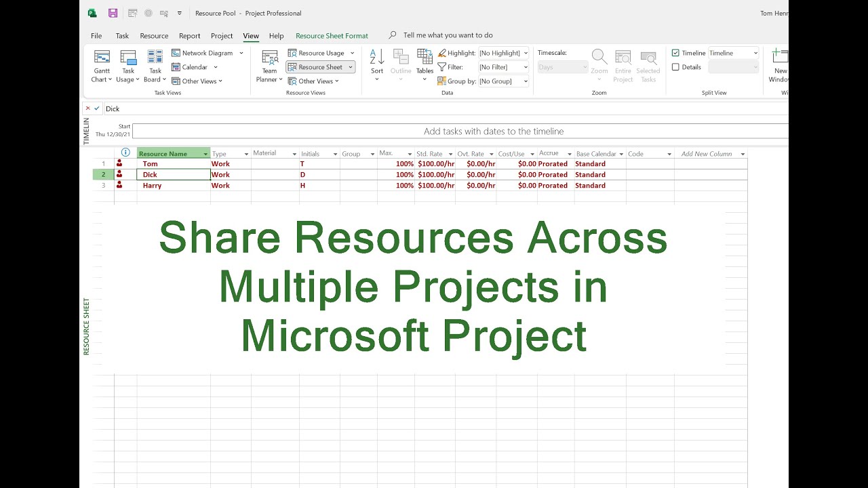The height and width of the screenshot is (488, 868).
Task: Open the Std. Rate column dropdown
Action: point(451,155)
